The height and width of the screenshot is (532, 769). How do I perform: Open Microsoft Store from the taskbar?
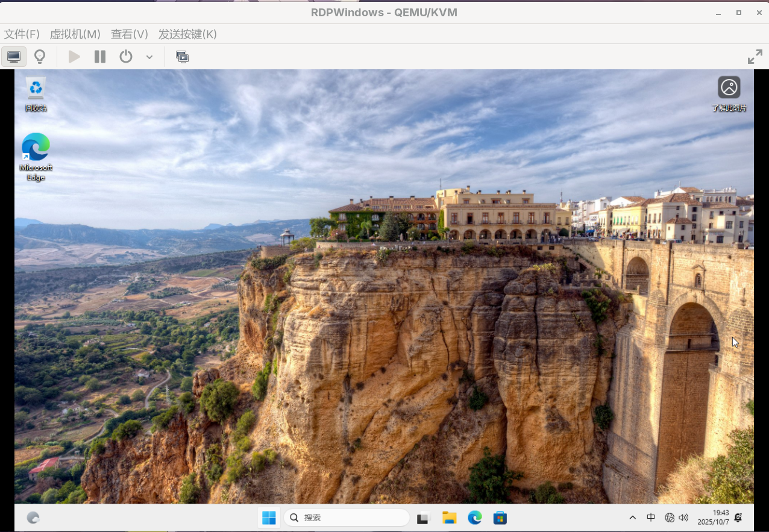[x=500, y=518]
